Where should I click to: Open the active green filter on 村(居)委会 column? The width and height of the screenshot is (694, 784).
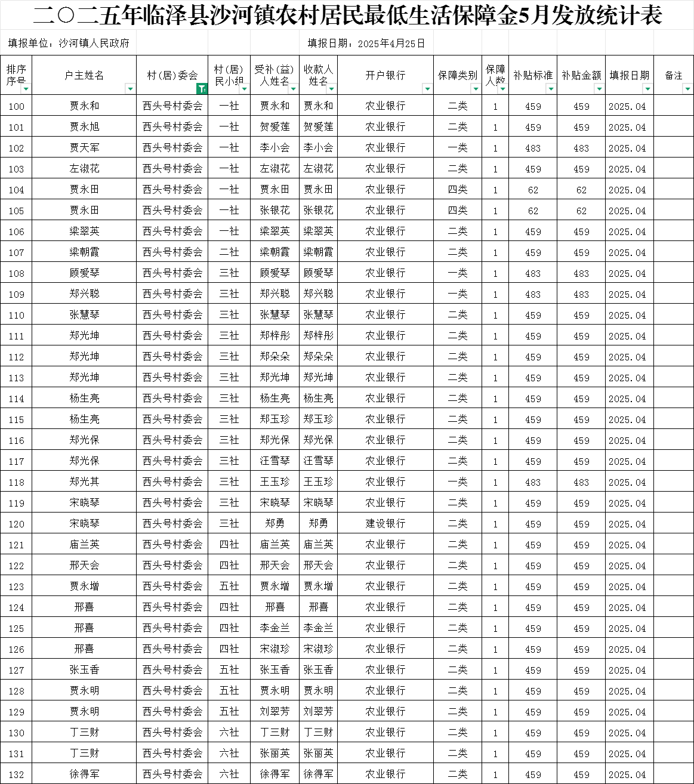pos(202,89)
